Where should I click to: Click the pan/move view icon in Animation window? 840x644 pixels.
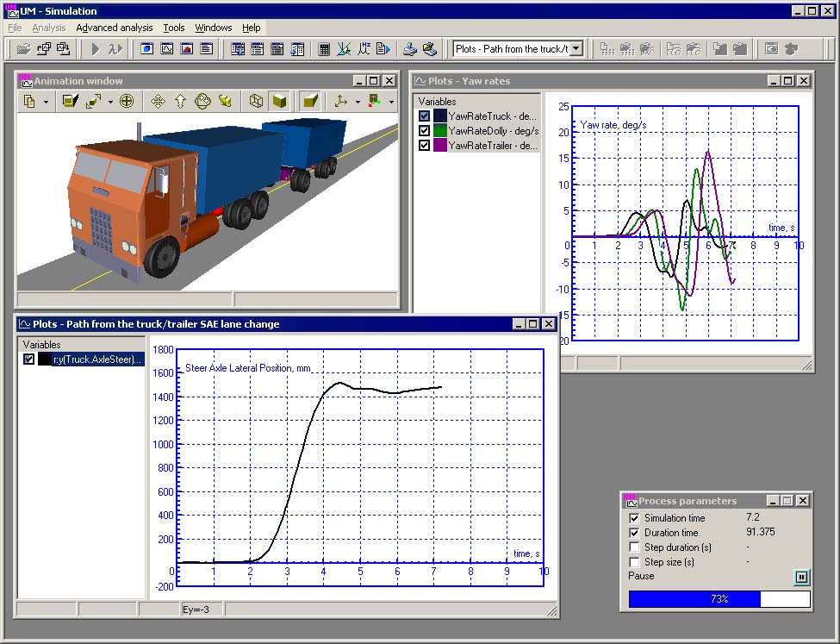(158, 102)
